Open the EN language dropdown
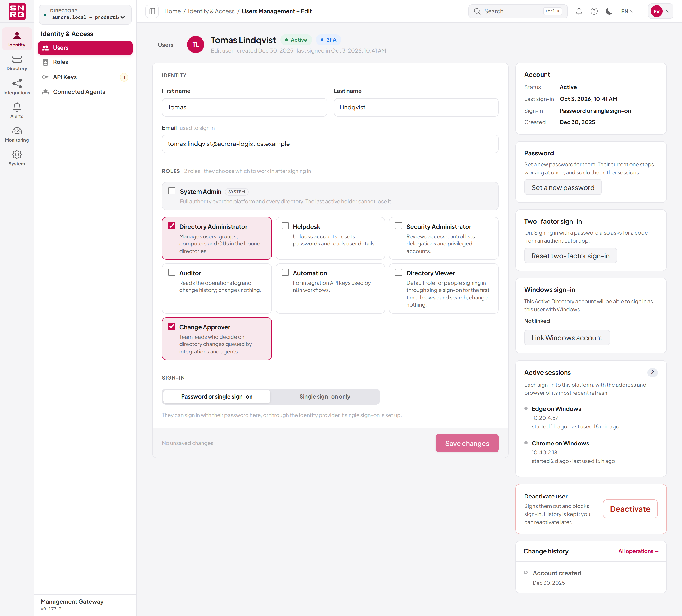 [628, 11]
